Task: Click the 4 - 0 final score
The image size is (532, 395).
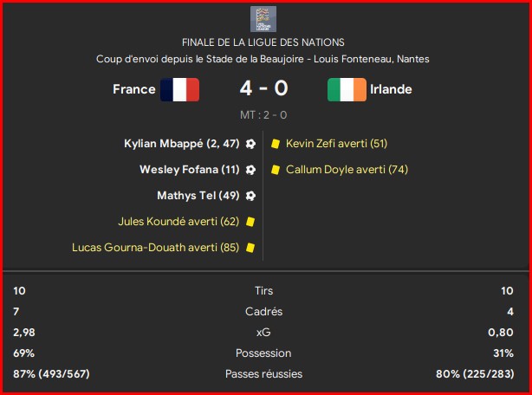Action: tap(263, 88)
